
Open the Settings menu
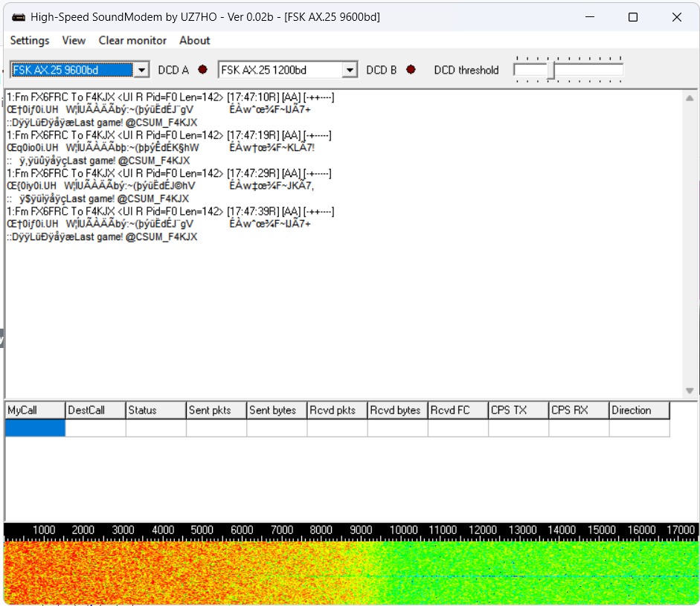coord(30,40)
